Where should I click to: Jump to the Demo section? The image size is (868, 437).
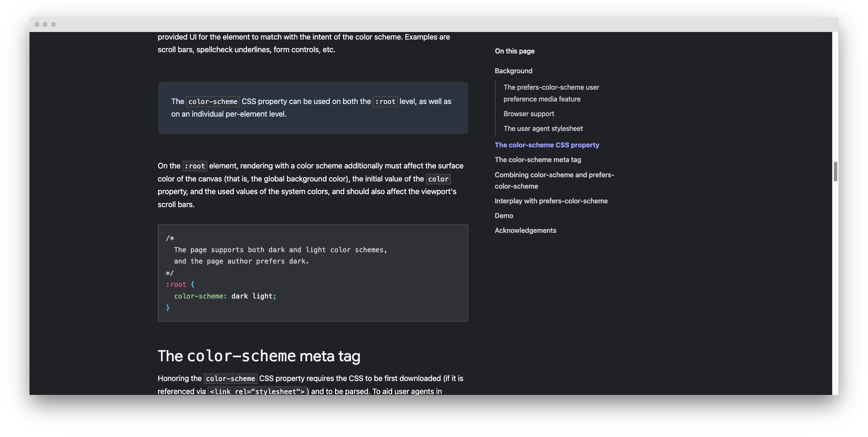coord(504,216)
